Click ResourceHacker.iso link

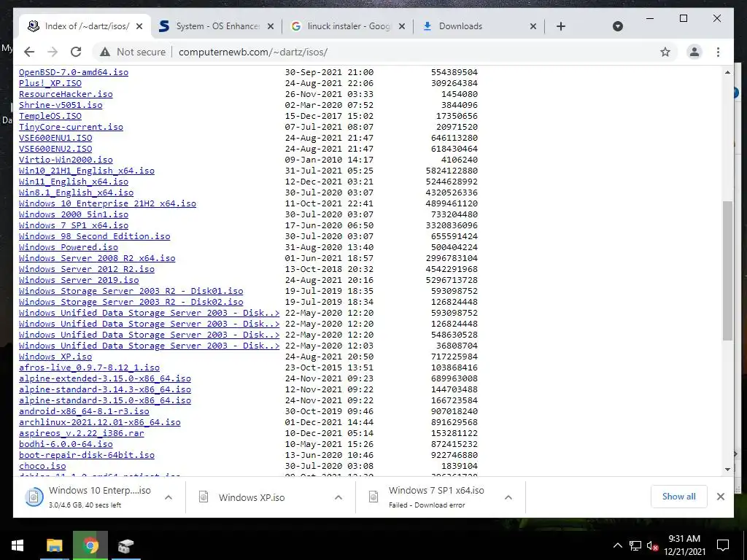click(x=66, y=94)
